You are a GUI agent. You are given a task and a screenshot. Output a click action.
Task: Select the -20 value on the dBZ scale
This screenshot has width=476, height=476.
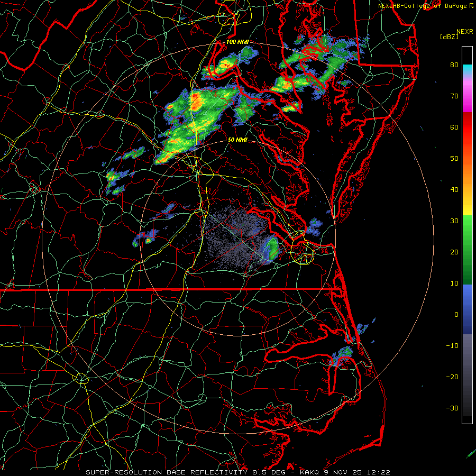(x=452, y=377)
